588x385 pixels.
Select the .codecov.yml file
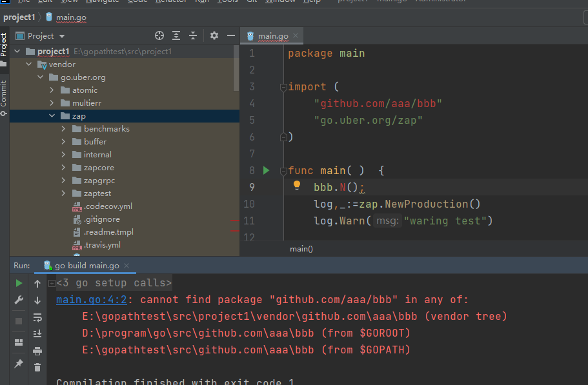tap(102, 206)
